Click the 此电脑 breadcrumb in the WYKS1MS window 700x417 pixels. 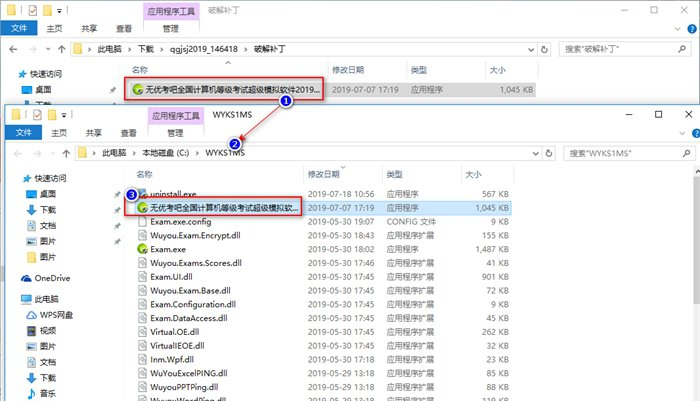pos(114,153)
